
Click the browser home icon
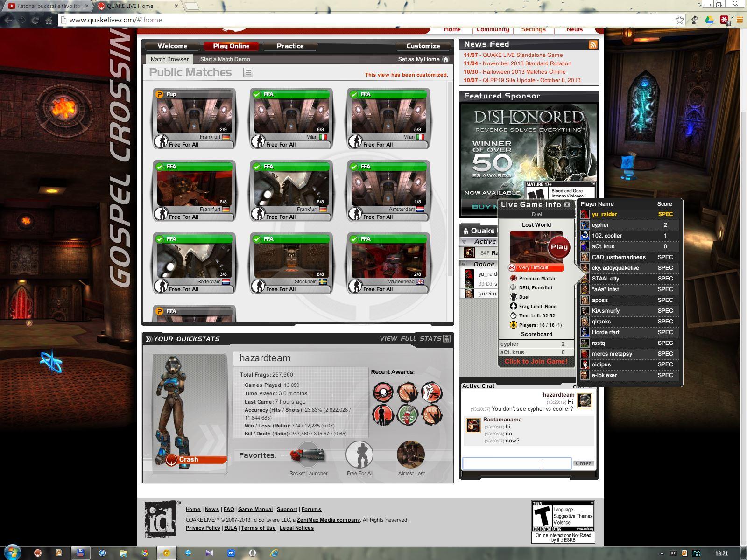point(49,20)
